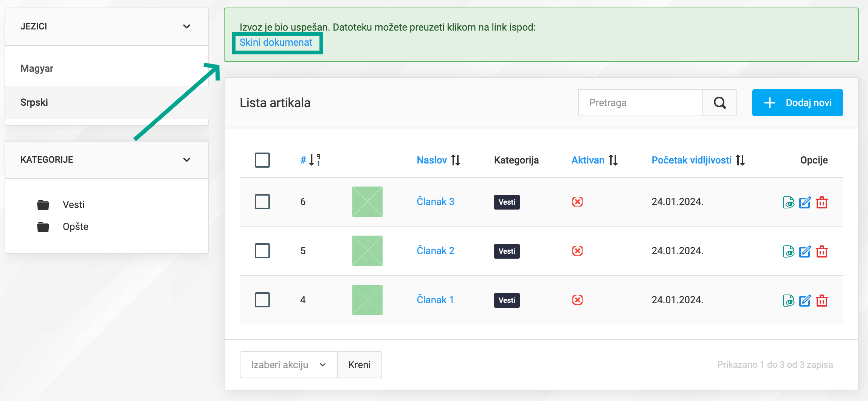Click the Opšte folder icon
The image size is (868, 401).
43,226
